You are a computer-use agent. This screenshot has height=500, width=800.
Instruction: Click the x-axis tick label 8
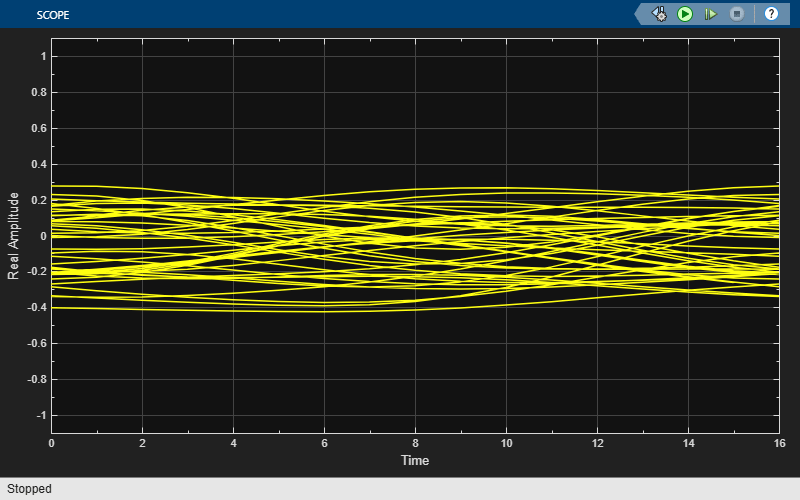pyautogui.click(x=415, y=442)
